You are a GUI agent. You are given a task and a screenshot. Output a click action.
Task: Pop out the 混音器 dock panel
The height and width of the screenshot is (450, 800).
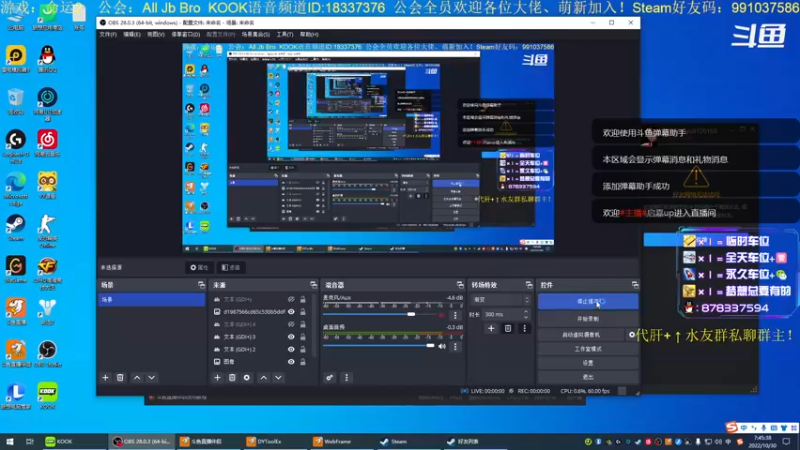(460, 285)
